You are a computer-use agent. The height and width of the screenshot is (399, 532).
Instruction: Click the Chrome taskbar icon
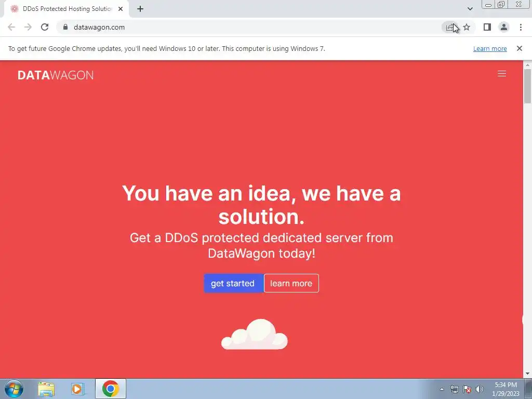[111, 389]
